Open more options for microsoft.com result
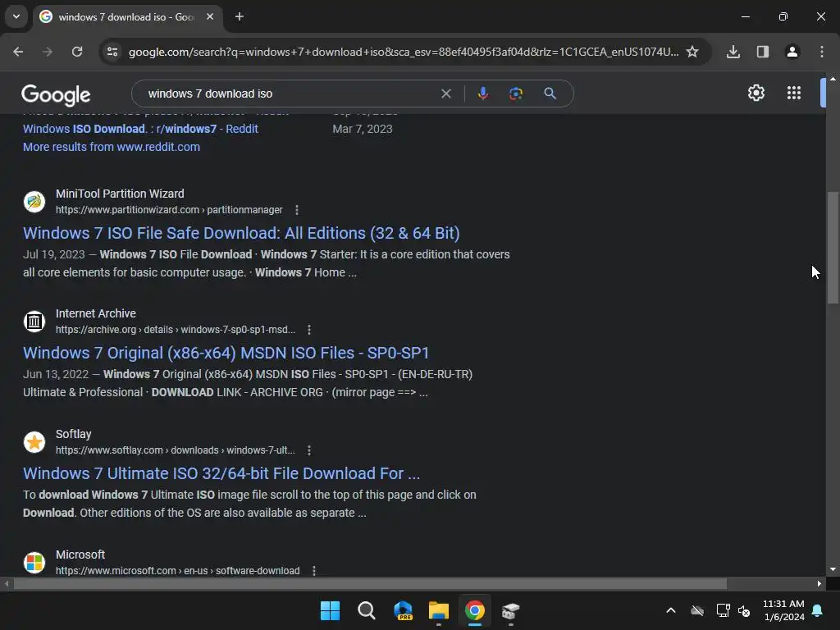 (x=314, y=571)
